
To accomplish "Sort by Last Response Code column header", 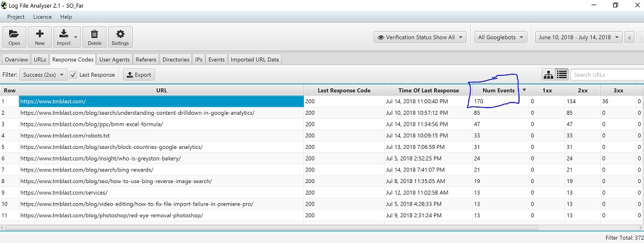I will [344, 90].
